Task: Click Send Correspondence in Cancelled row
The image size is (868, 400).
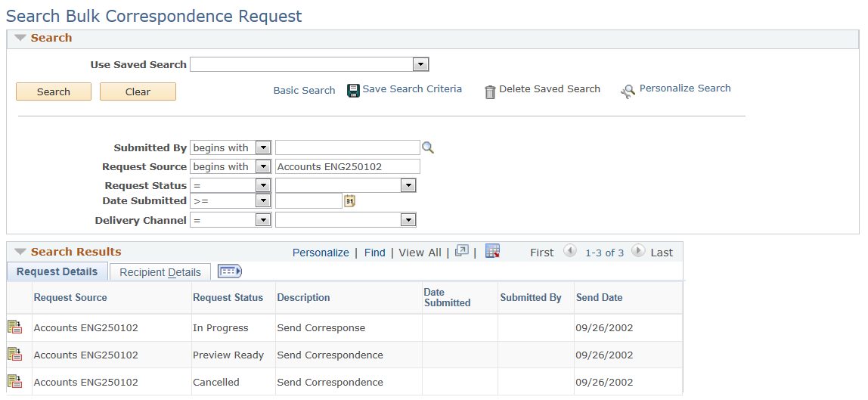Action: coord(330,382)
